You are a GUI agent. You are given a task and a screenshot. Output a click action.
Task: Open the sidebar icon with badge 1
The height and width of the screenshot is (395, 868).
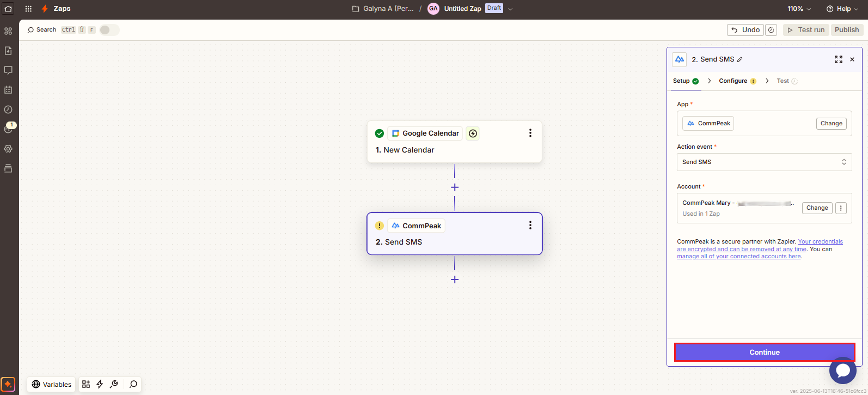(8, 129)
